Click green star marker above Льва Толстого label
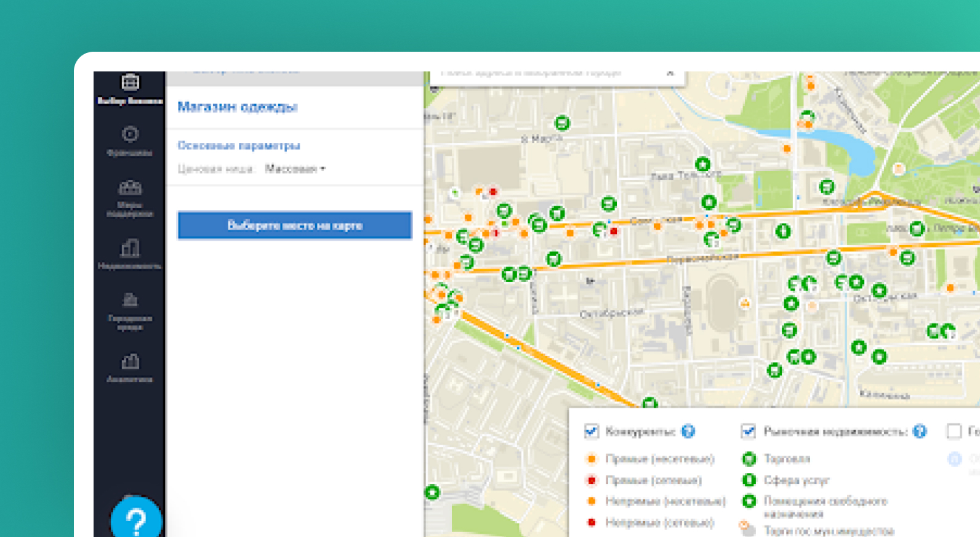 (702, 164)
